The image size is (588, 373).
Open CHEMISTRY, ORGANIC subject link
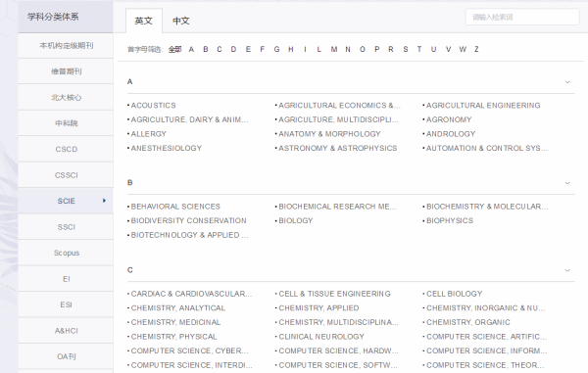(x=468, y=322)
